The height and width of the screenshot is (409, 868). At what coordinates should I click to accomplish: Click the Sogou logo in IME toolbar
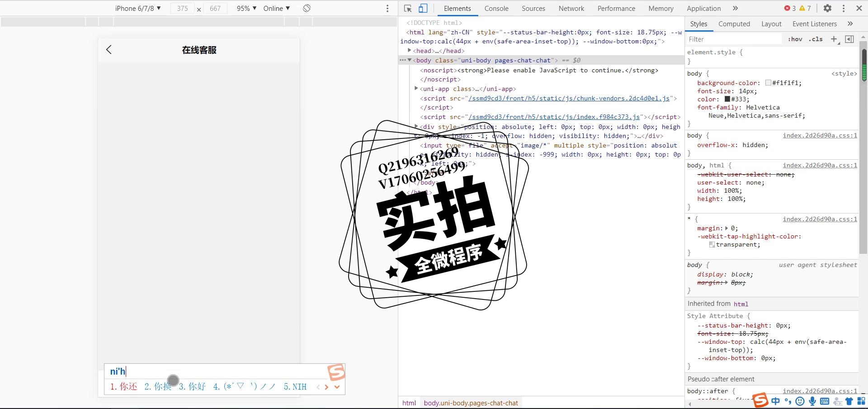click(x=760, y=400)
